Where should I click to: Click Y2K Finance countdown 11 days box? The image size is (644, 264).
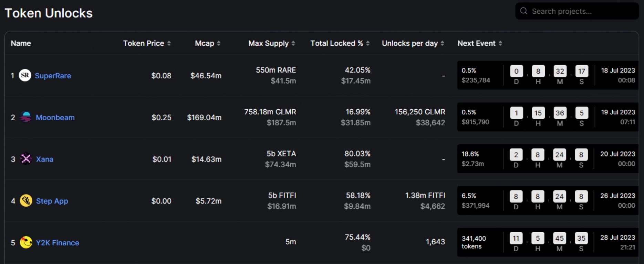[x=516, y=238]
